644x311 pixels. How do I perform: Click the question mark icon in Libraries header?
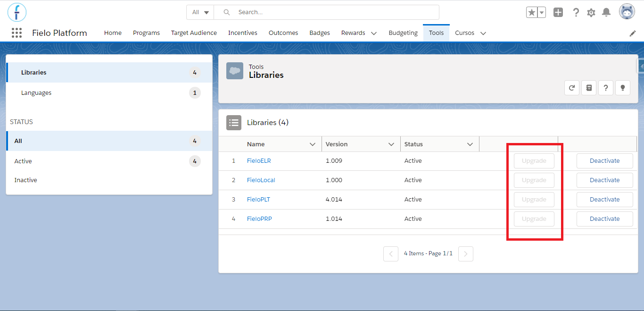click(x=606, y=87)
